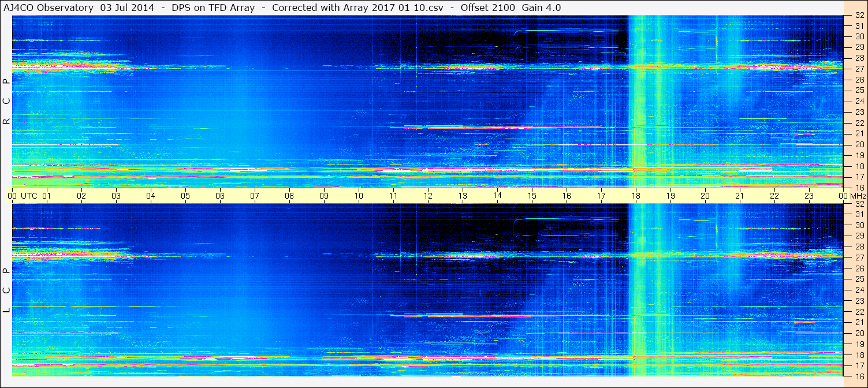
Task: Select the 22 hour marker on time axis
Action: coord(774,196)
